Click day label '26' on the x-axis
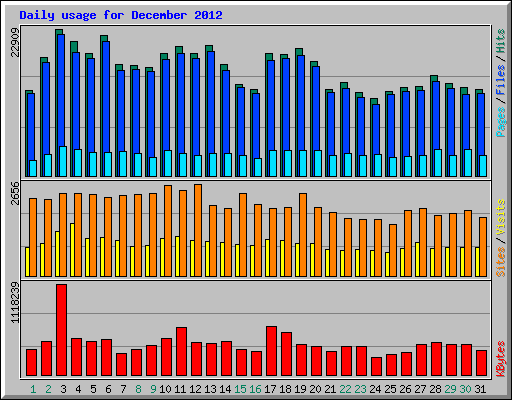This screenshot has width=512, height=400. click(x=405, y=389)
